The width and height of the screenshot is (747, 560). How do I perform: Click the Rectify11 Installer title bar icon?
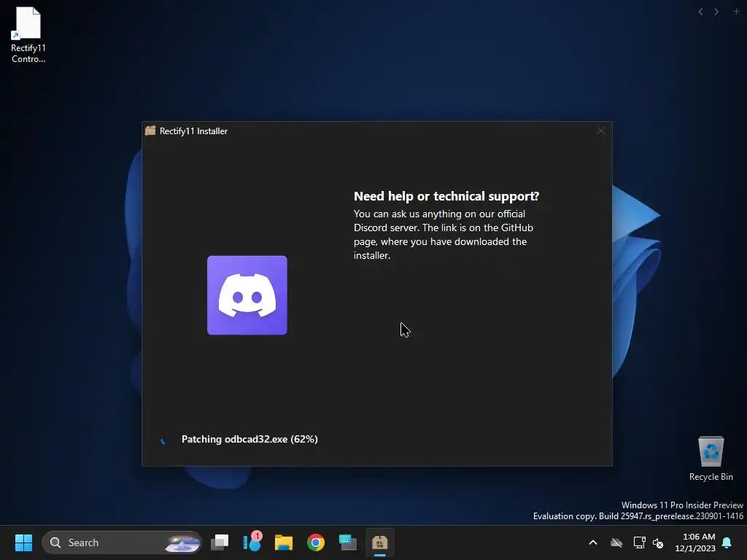pyautogui.click(x=150, y=131)
